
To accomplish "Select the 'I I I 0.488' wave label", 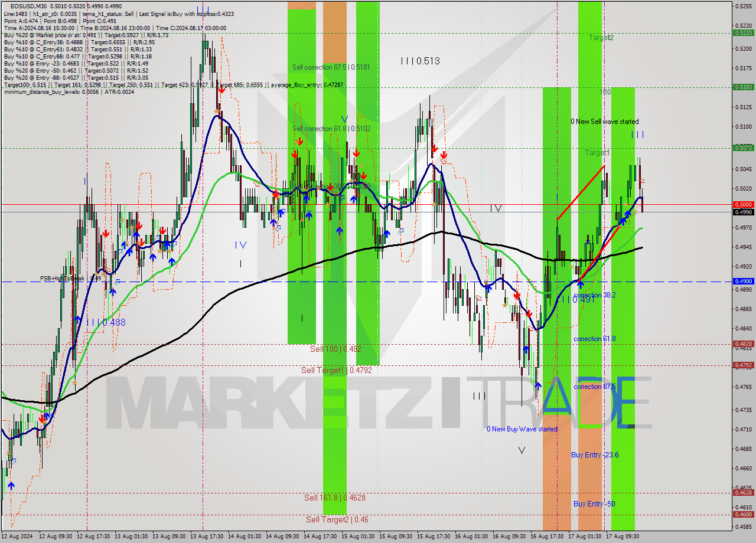I will click(x=106, y=323).
